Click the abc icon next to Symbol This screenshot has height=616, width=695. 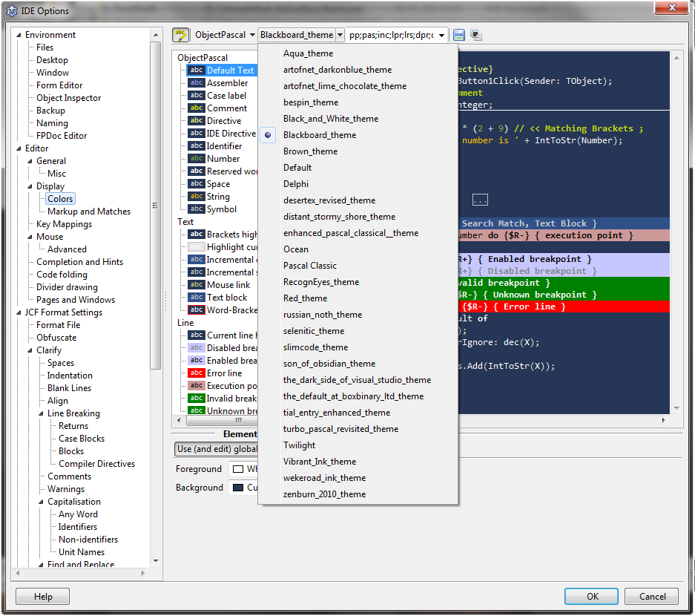pyautogui.click(x=197, y=209)
